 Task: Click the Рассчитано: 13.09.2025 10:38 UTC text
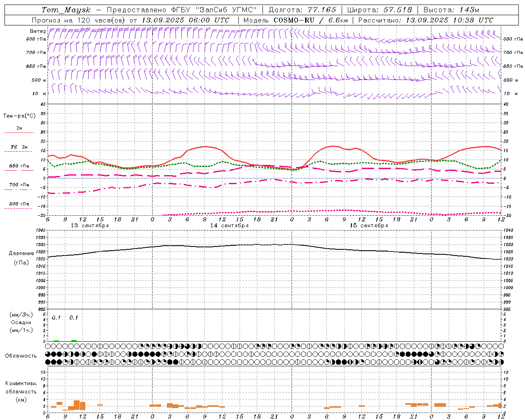[426, 20]
